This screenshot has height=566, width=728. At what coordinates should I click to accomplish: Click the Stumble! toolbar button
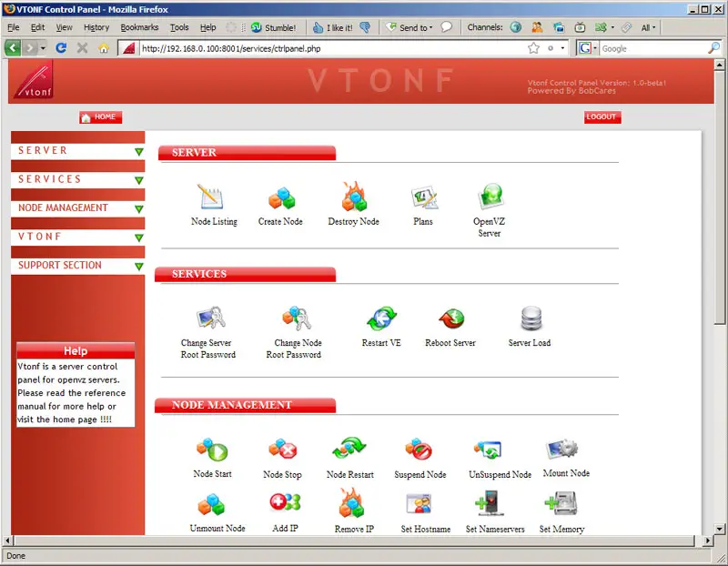[x=274, y=28]
